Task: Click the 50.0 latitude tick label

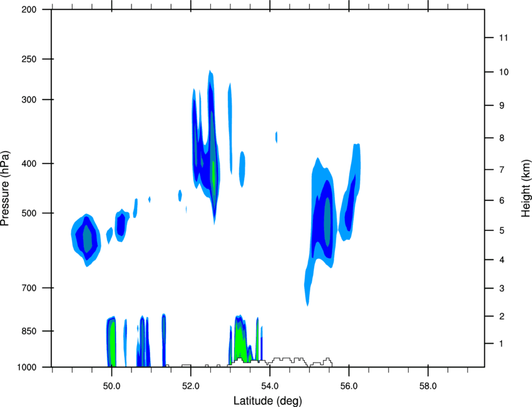Action: point(111,386)
